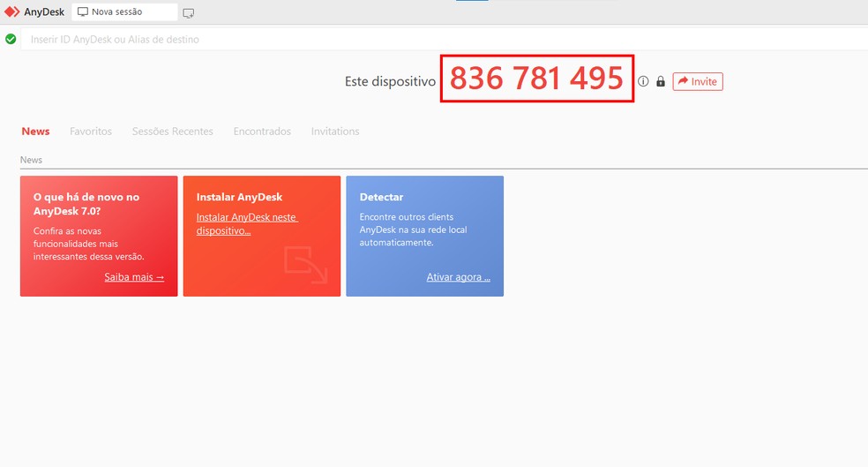The height and width of the screenshot is (467, 868).
Task: Click the Este dispositivo label
Action: pos(390,81)
